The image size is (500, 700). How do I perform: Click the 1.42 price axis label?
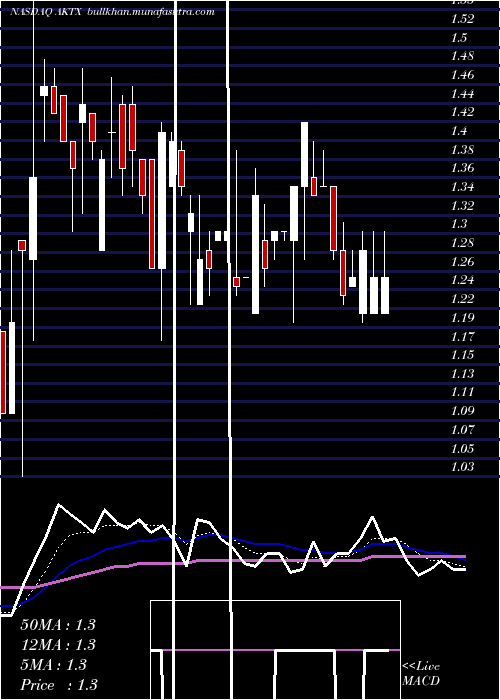pos(462,112)
